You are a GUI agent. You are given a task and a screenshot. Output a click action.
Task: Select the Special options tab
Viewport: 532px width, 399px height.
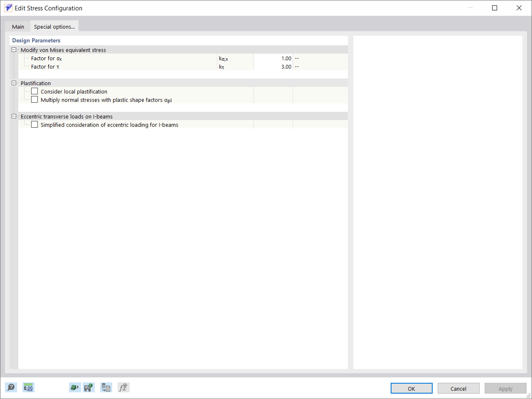tap(54, 27)
